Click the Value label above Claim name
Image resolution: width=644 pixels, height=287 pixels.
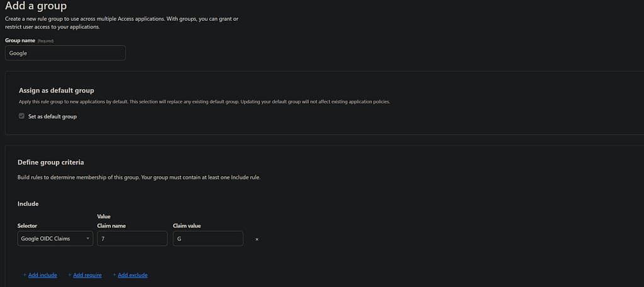click(104, 216)
